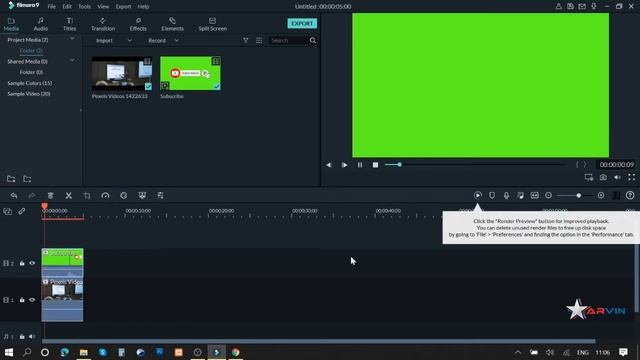Screen dimensions: 640x360
Task: Click zoom to fit timeline icon
Action: point(534,196)
